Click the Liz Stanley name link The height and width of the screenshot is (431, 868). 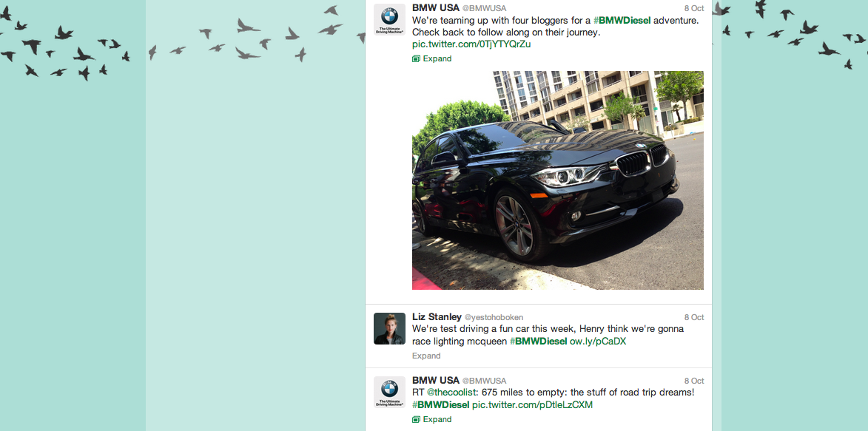pyautogui.click(x=437, y=317)
